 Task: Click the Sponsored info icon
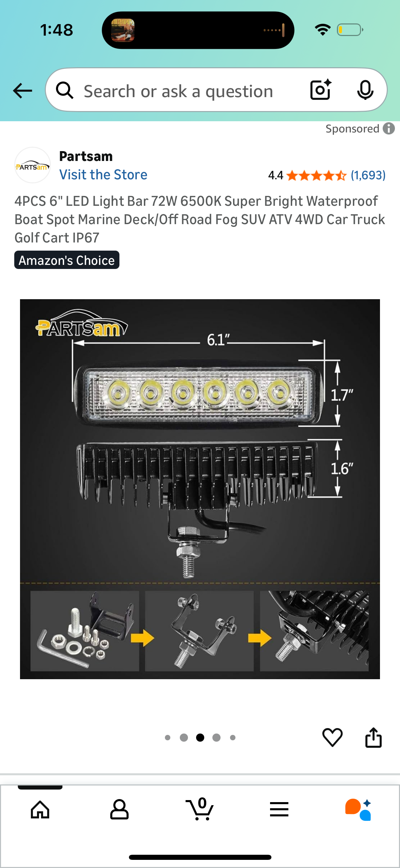point(389,129)
